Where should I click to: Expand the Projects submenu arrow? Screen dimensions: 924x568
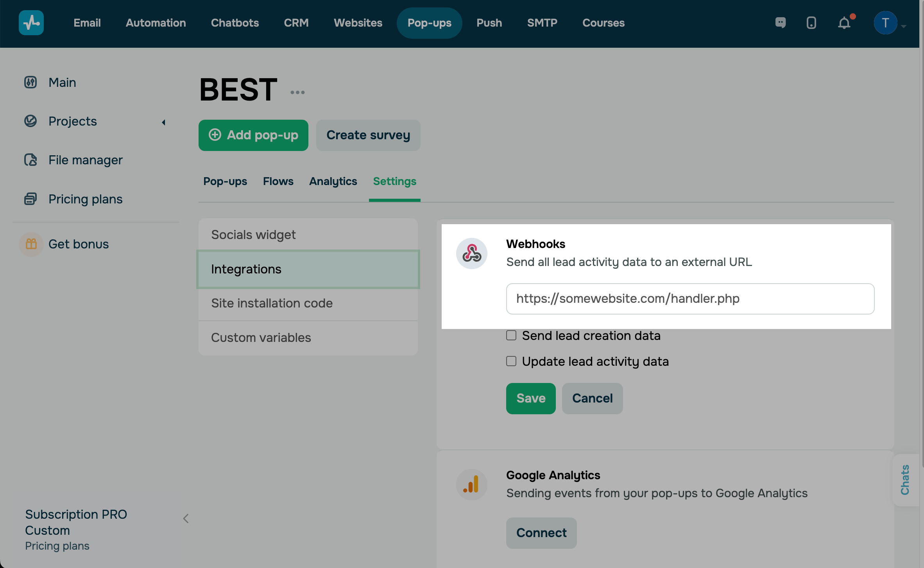point(164,122)
